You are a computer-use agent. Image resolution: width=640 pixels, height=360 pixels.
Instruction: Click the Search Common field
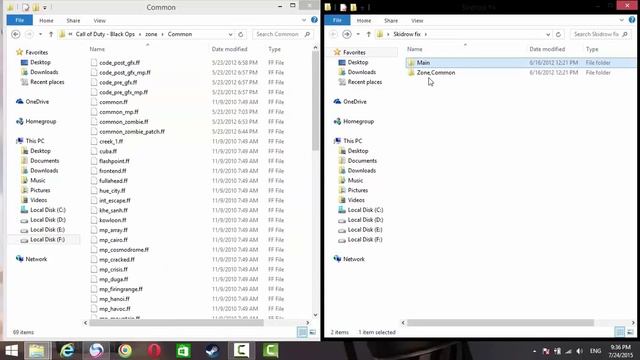282,34
